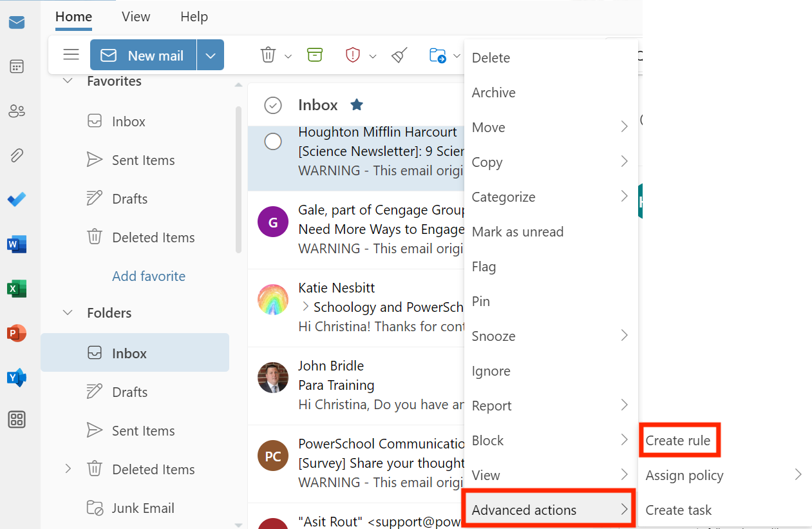Click the Move to folder toolbar icon
Screen dimensions: 812x529
pos(438,55)
